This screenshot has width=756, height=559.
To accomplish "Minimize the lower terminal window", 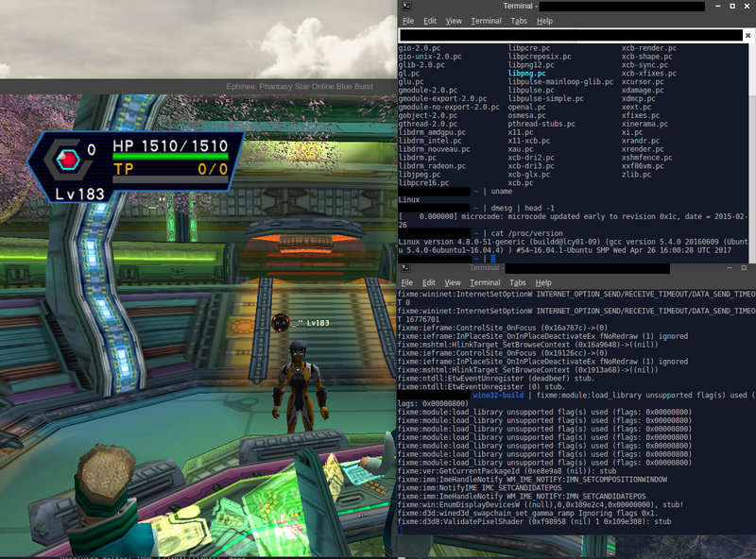I will pyautogui.click(x=730, y=267).
